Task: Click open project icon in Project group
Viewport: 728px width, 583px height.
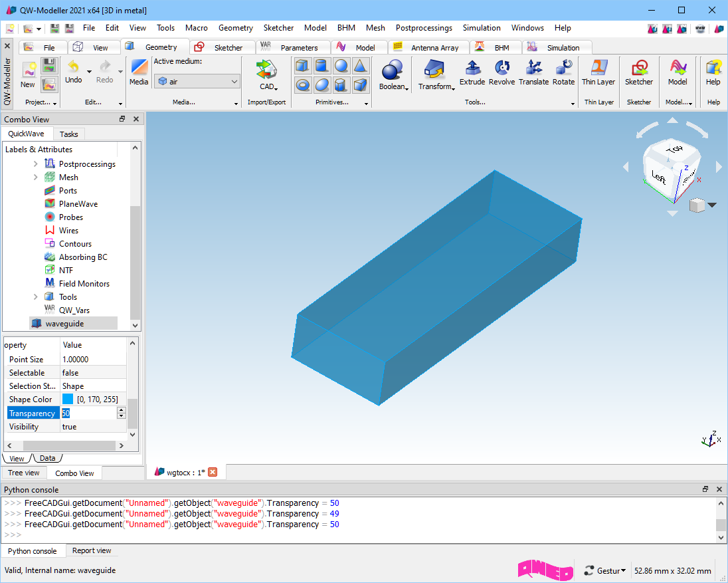Action: pyautogui.click(x=49, y=84)
